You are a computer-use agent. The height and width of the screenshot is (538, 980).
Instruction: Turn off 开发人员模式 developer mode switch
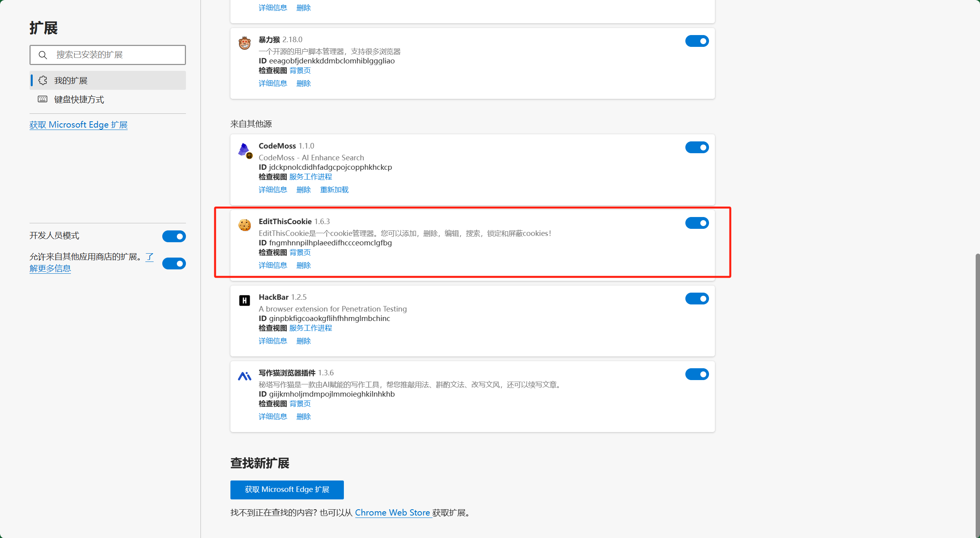(x=174, y=236)
